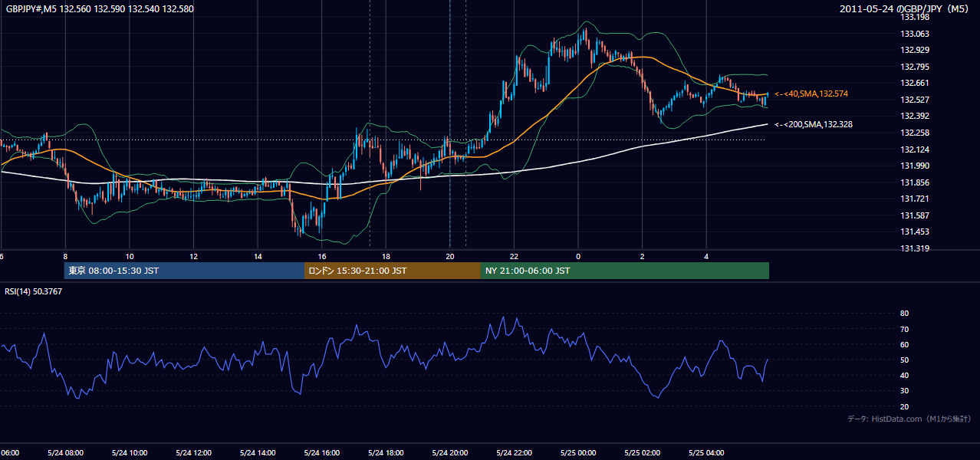Screen dimensions: 980x460
Task: Click the RSI(14) 50.3767 indicator label
Action: [34, 291]
